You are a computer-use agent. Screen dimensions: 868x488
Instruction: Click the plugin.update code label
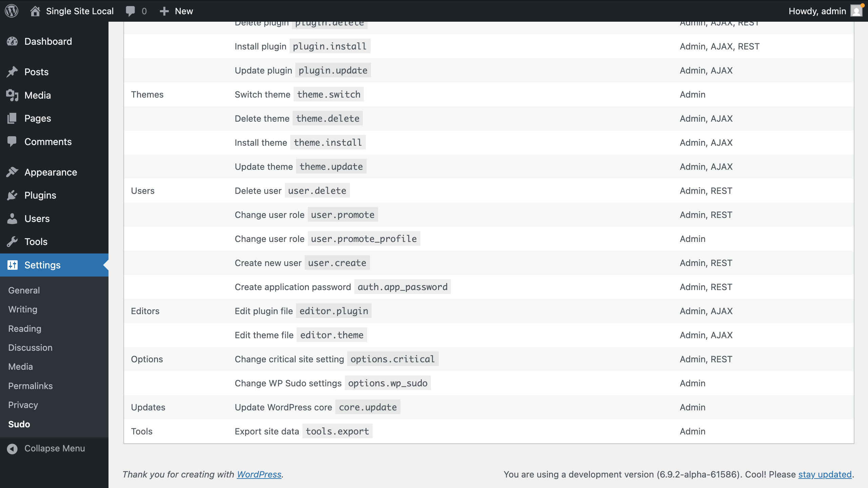point(333,70)
